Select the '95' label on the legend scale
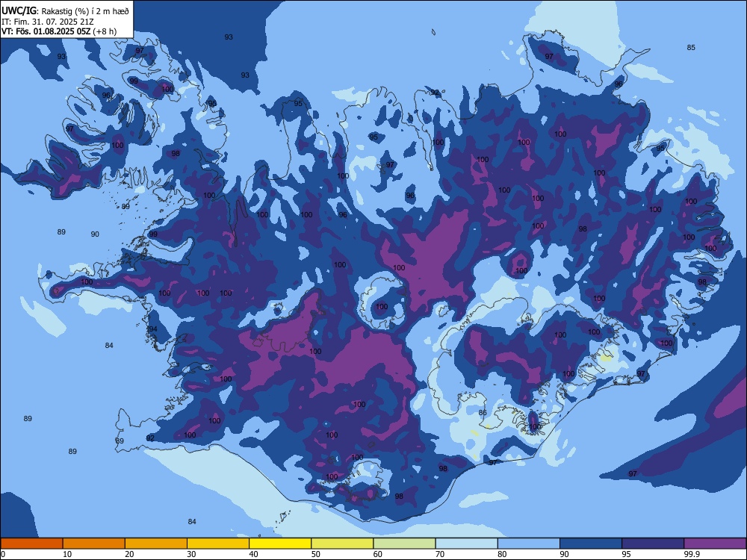Viewport: 747px width, 560px height. [x=627, y=554]
